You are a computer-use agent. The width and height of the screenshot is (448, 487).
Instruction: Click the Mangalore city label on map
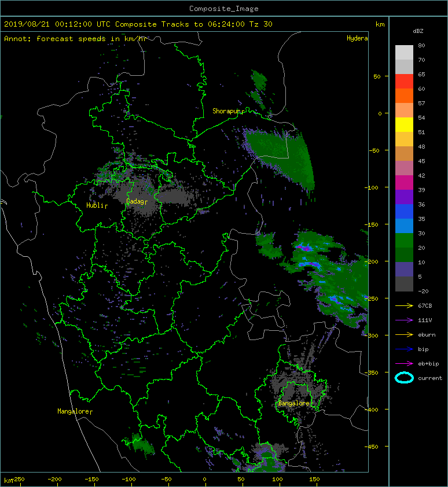tap(74, 411)
